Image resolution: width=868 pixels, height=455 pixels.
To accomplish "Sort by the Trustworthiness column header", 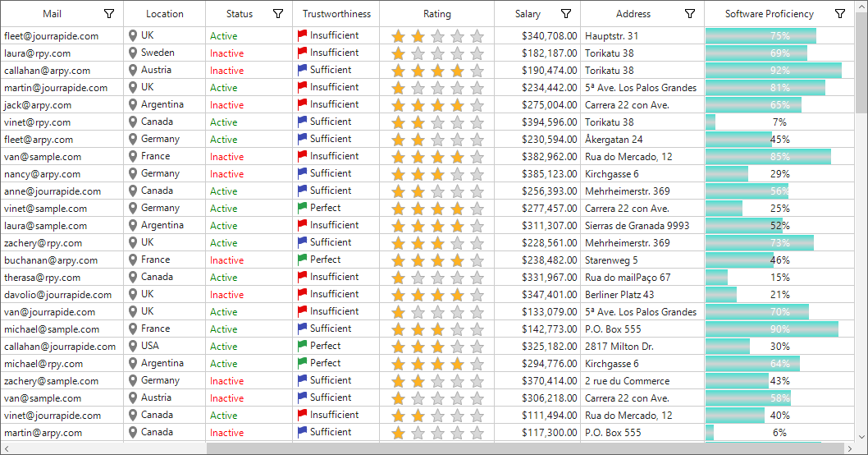I will tap(336, 14).
